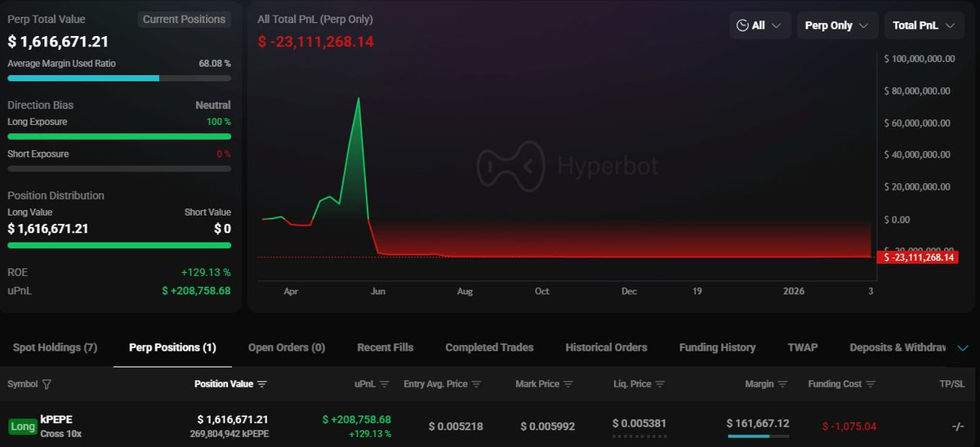Screen dimensions: 980x447
Task: Open the Total PnL dropdown
Action: (x=924, y=25)
